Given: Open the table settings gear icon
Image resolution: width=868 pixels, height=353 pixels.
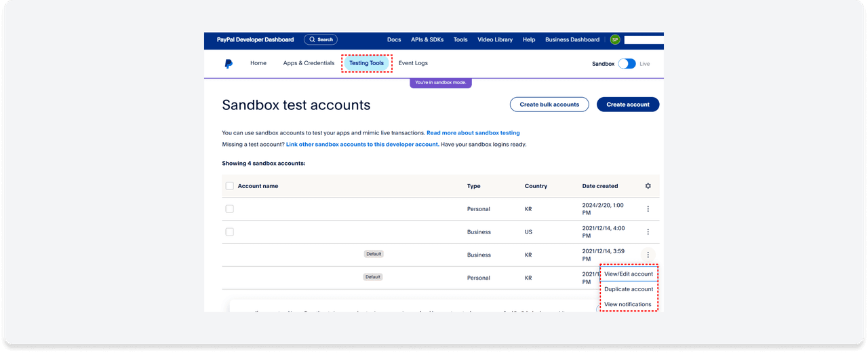Looking at the screenshot, I should (x=648, y=186).
